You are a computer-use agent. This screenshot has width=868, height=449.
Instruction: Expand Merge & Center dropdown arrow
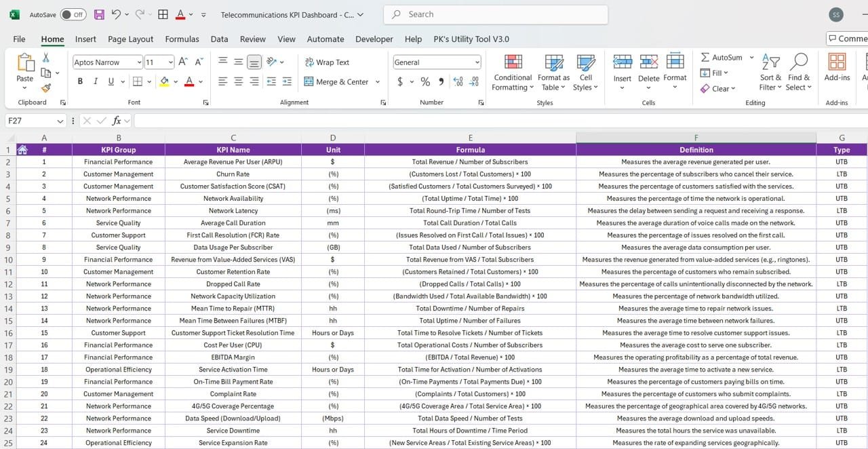(378, 82)
